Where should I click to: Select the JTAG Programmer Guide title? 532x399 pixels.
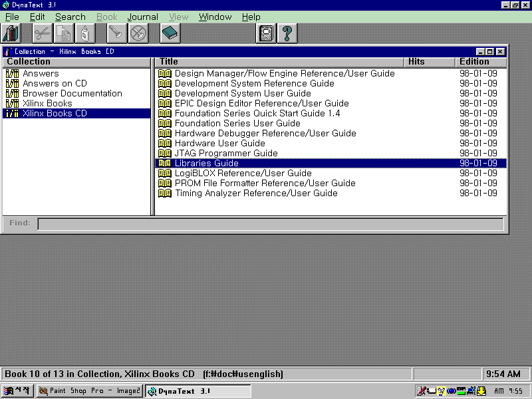[x=226, y=153]
